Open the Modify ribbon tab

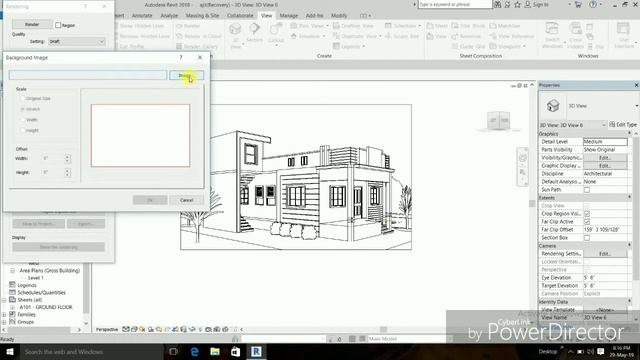point(339,16)
